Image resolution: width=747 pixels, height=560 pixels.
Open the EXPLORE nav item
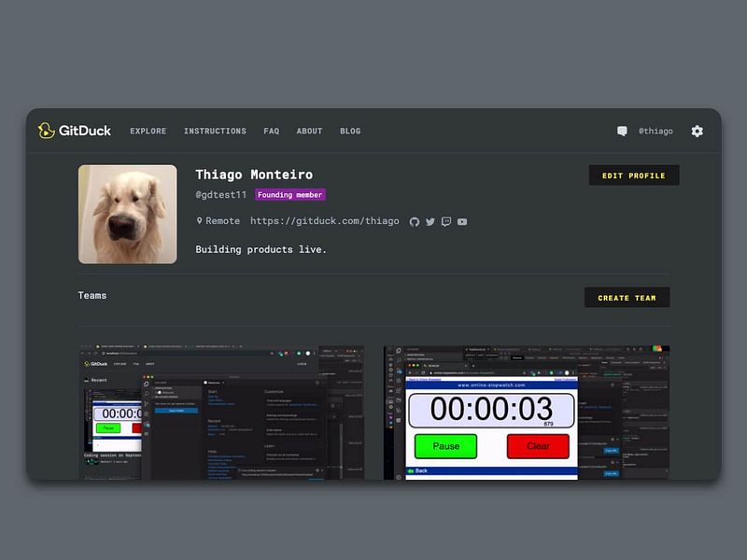coord(148,131)
